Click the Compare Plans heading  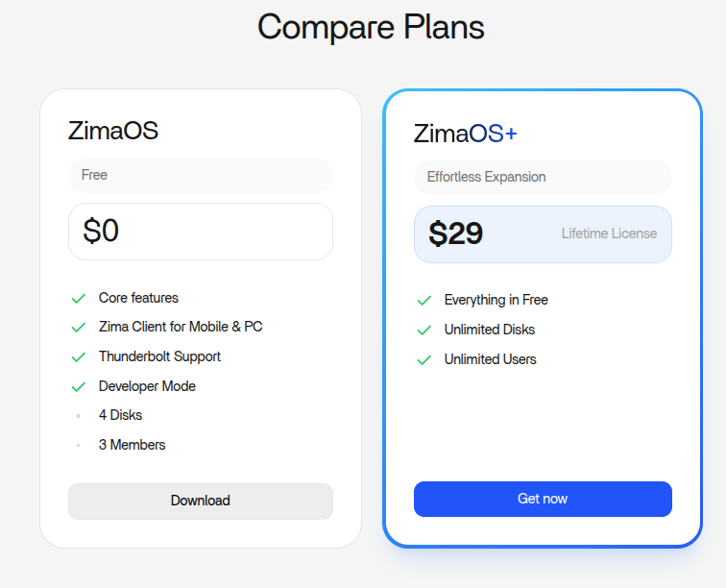coord(371,27)
